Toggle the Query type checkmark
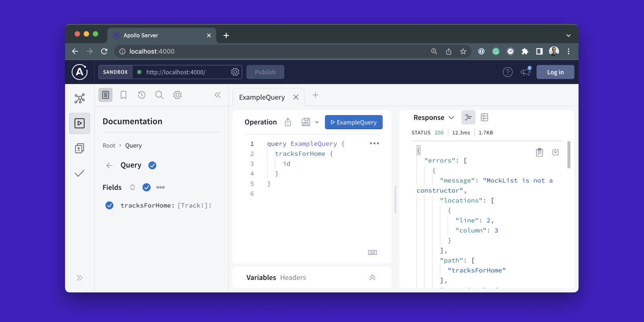644x322 pixels. pos(152,165)
